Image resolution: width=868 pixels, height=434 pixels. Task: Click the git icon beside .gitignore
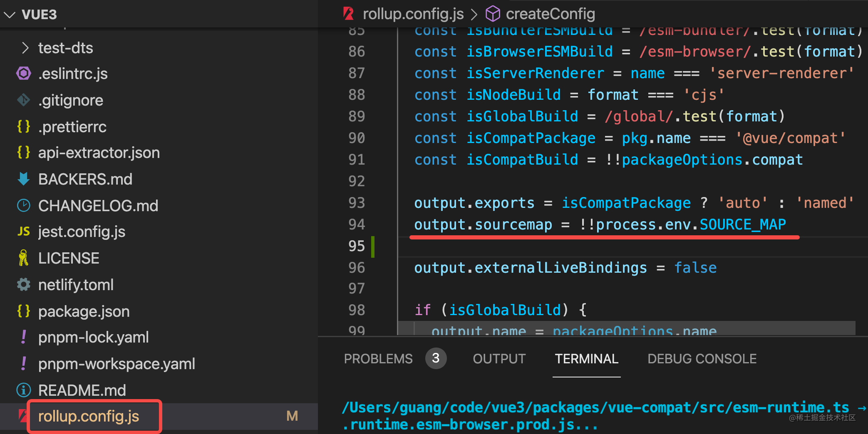(x=24, y=100)
